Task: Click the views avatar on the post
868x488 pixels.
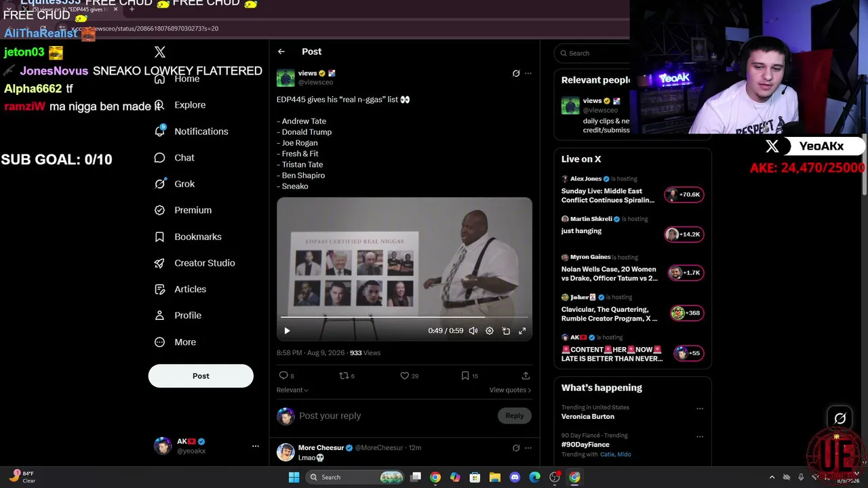Action: (x=285, y=77)
